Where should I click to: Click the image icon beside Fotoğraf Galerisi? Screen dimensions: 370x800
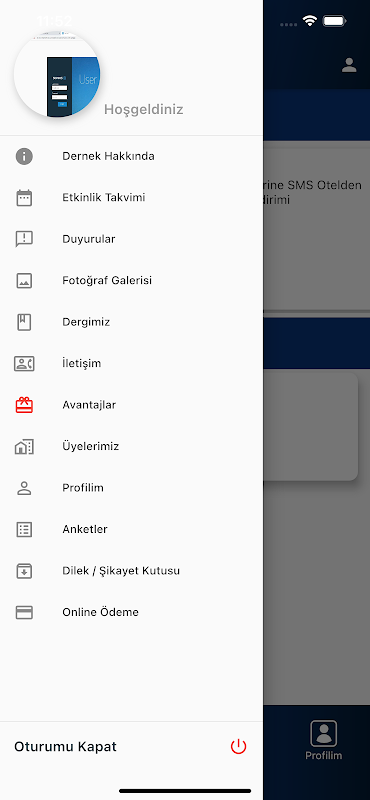[x=24, y=281]
